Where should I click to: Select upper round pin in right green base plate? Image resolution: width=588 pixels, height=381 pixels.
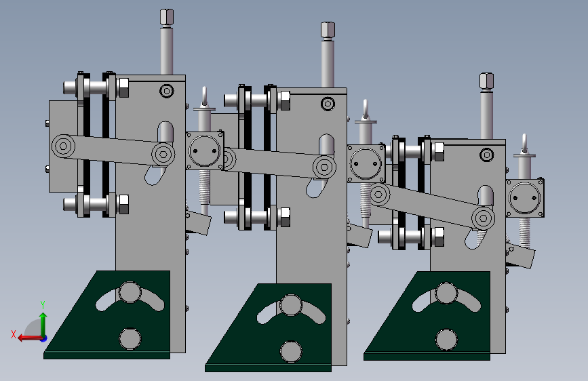pyautogui.click(x=446, y=294)
